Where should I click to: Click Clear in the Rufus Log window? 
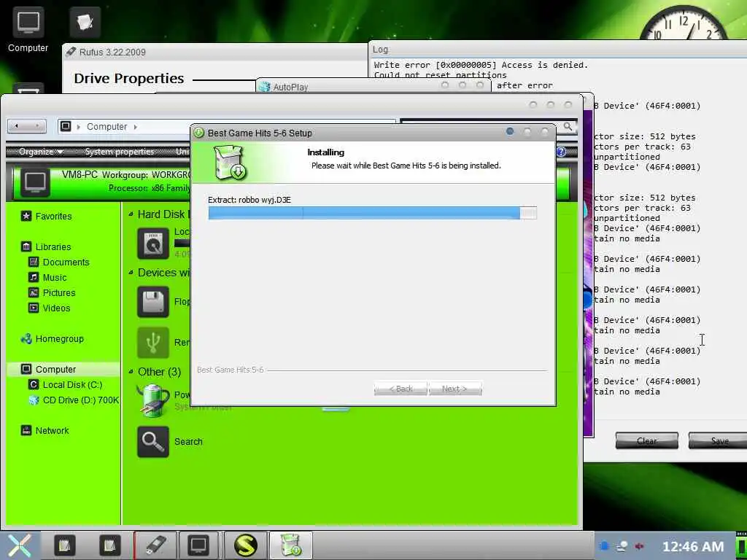pos(646,441)
